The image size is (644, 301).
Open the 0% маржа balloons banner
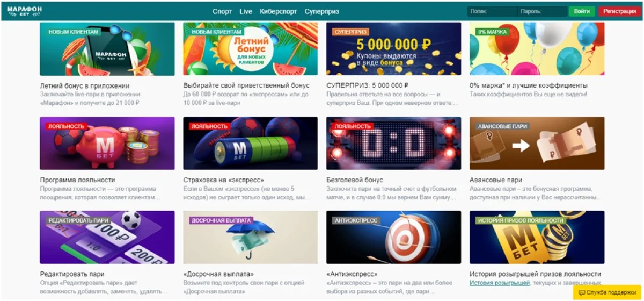537,49
